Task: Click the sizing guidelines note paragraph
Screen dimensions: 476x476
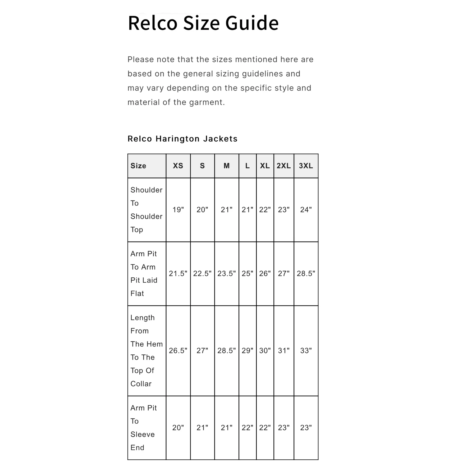Action: pyautogui.click(x=220, y=81)
